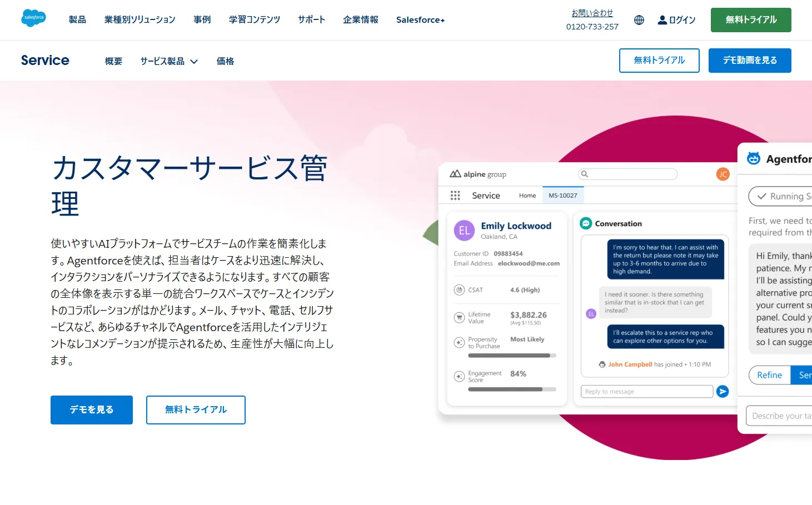The image size is (812, 505).
Task: Click the Agentforce robot icon
Action: click(x=754, y=159)
